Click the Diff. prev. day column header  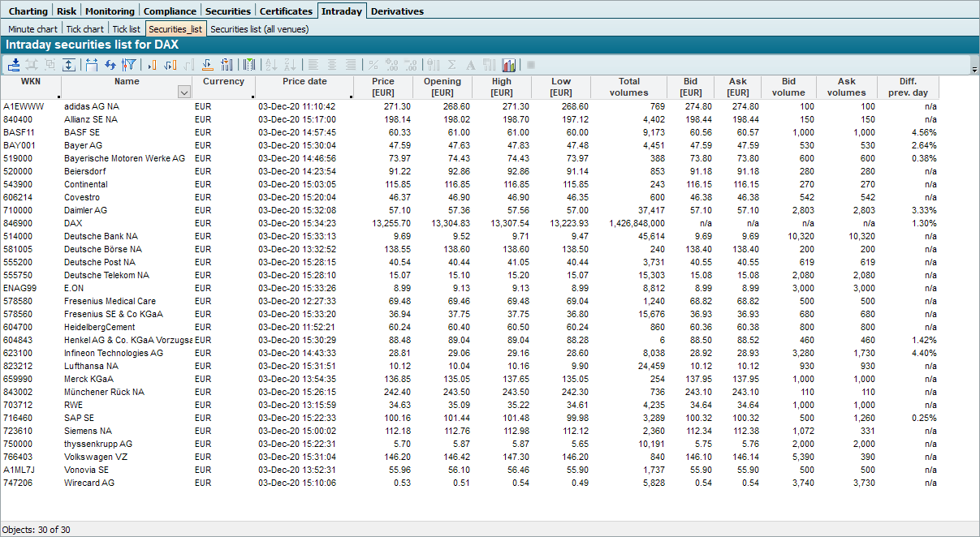point(908,87)
